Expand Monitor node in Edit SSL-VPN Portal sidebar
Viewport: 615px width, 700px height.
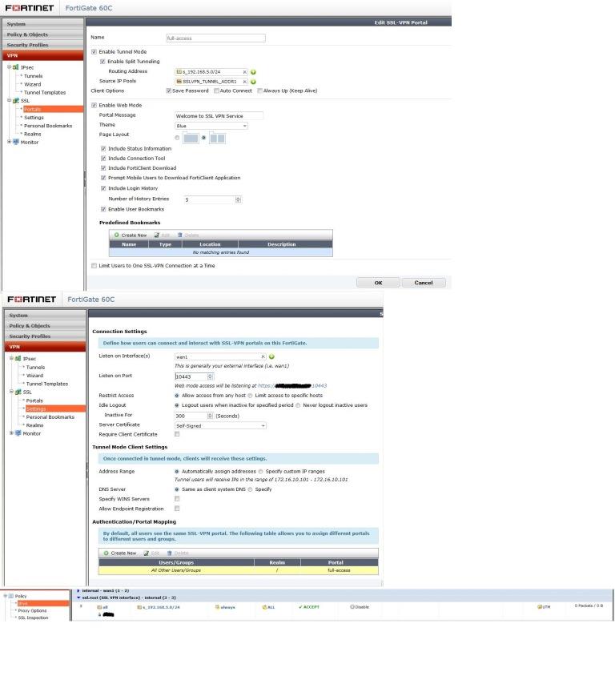[x=9, y=142]
